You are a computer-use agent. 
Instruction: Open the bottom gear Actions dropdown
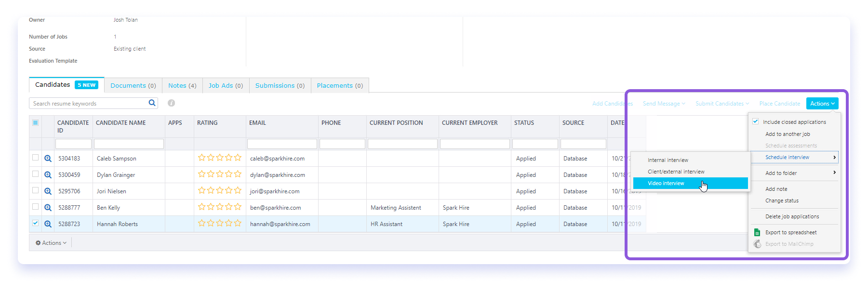pos(51,243)
